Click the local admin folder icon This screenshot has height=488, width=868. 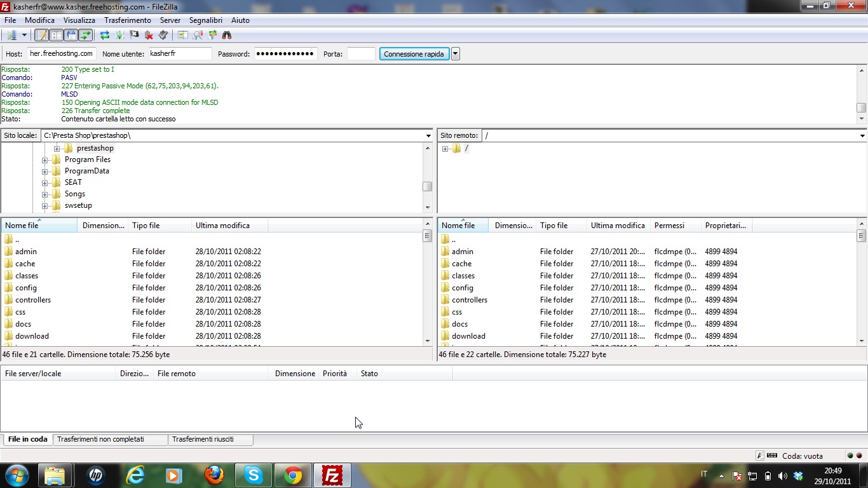coord(8,252)
